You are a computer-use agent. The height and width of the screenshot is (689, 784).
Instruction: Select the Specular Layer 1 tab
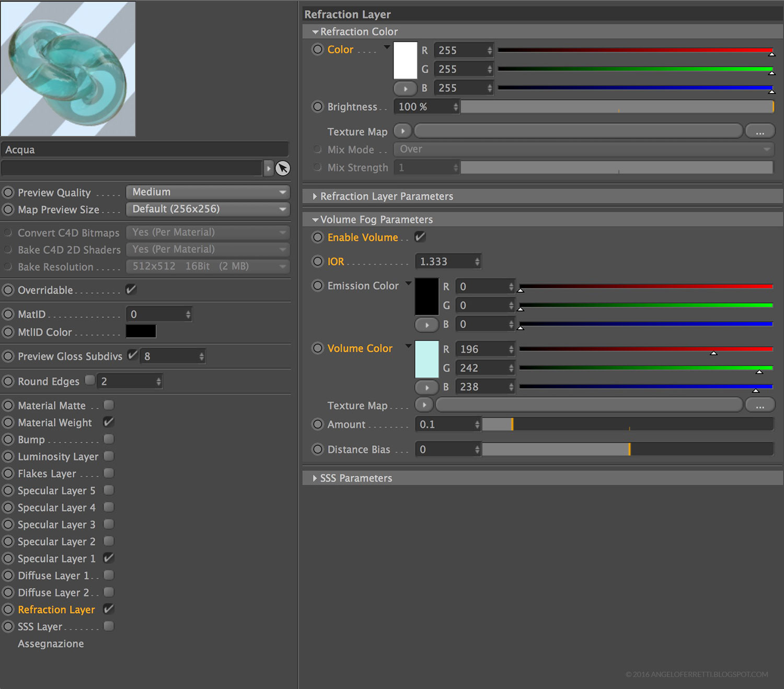coord(56,558)
